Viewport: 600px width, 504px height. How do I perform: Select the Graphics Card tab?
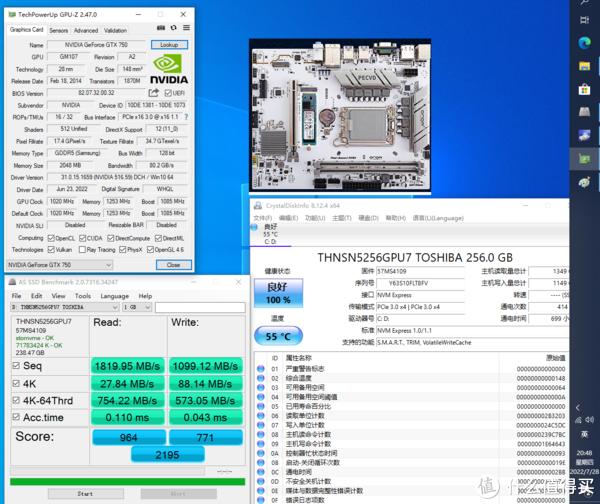tap(26, 29)
